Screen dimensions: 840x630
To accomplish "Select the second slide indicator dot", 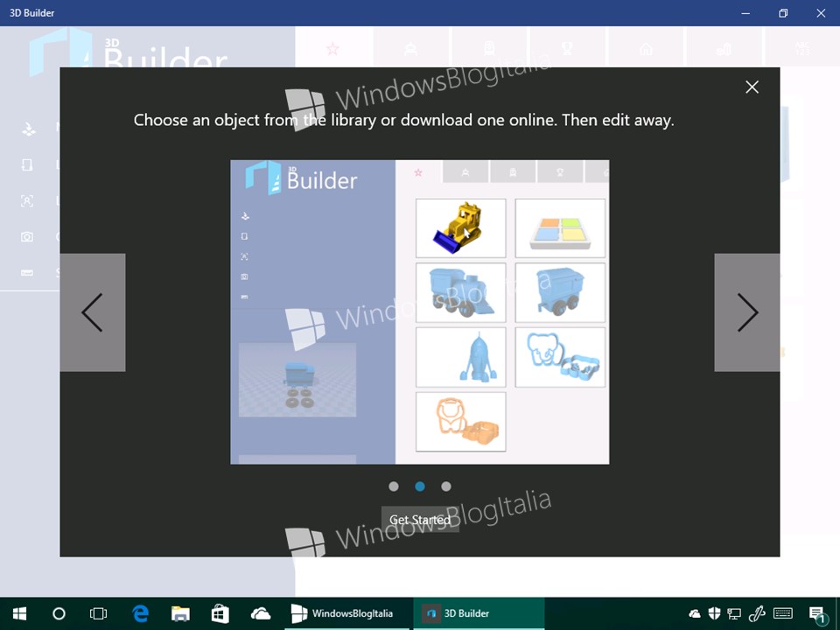I will coord(420,486).
